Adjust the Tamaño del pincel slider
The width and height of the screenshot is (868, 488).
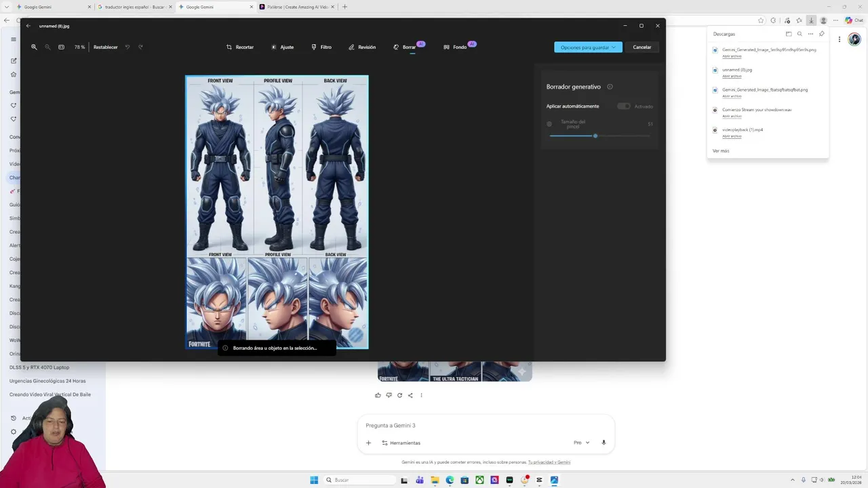pyautogui.click(x=599, y=136)
